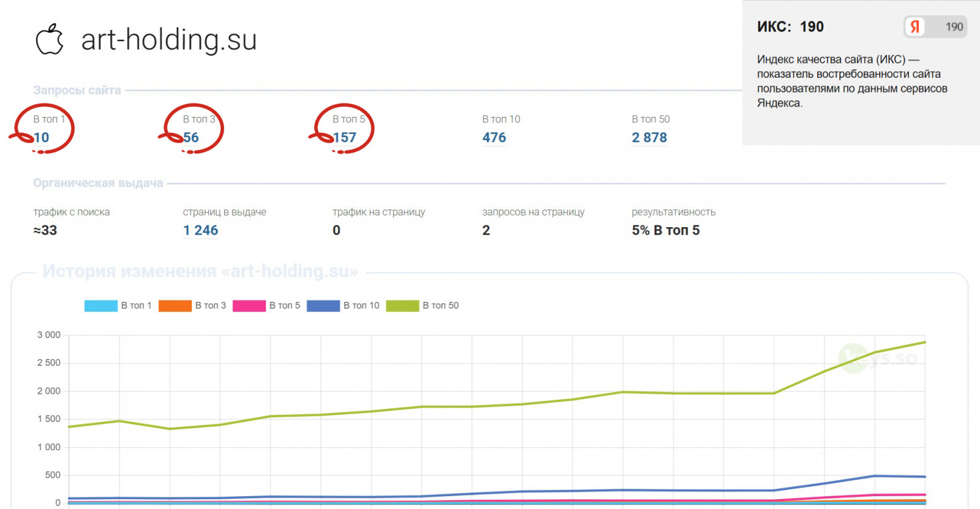Click the 'В топ 50' label above 2 878
The width and height of the screenshot is (980, 509).
(650, 119)
